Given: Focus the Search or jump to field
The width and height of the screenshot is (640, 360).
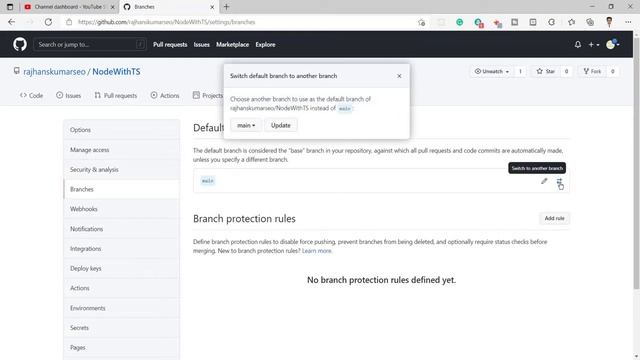Looking at the screenshot, I should coord(90,44).
